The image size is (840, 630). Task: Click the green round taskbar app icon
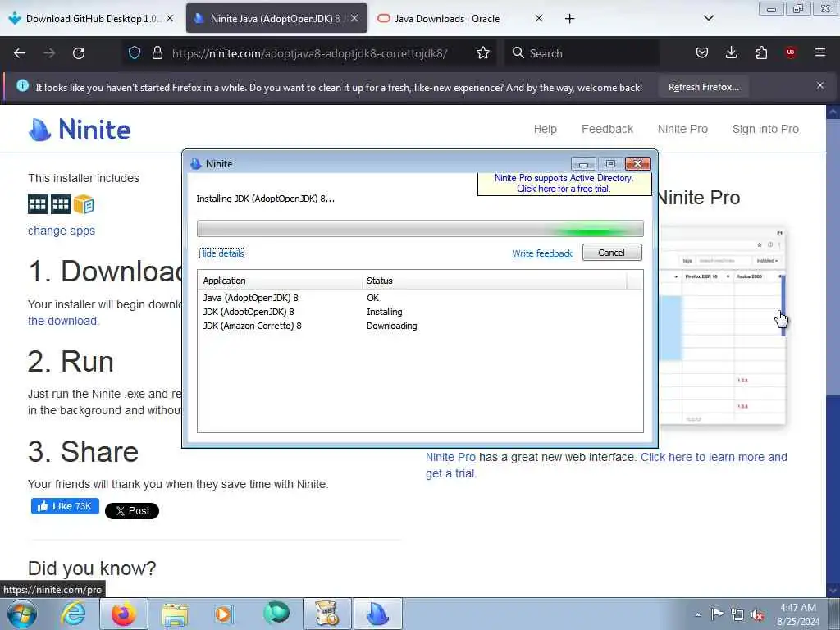(x=276, y=614)
